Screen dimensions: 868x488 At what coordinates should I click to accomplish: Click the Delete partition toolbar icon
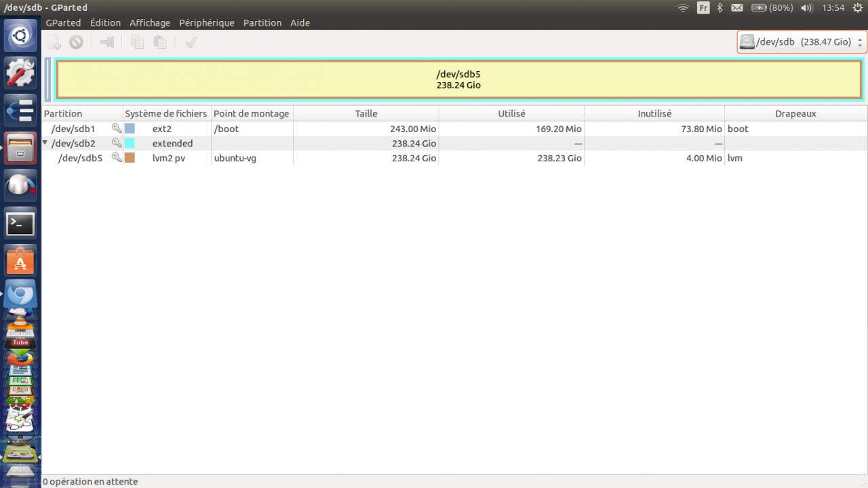coord(76,42)
